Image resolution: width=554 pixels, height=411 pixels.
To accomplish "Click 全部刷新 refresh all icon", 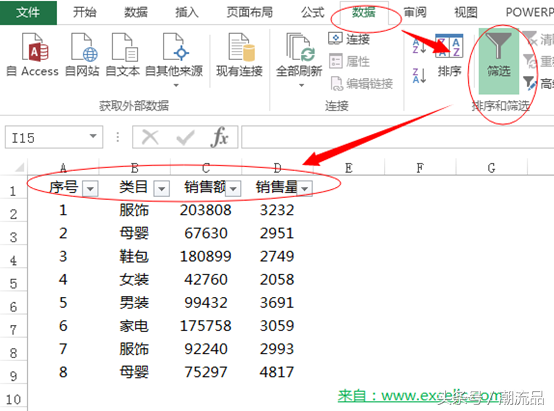I will (x=299, y=47).
